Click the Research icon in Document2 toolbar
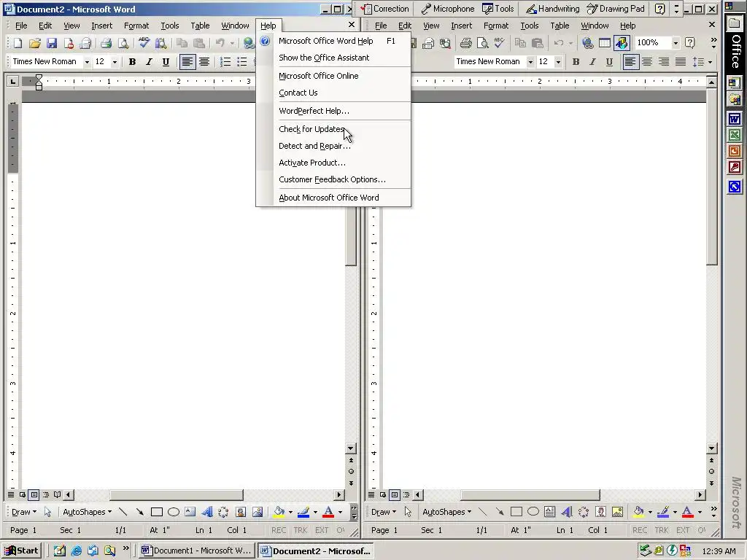Screen dimensions: 747x560 coord(160,43)
